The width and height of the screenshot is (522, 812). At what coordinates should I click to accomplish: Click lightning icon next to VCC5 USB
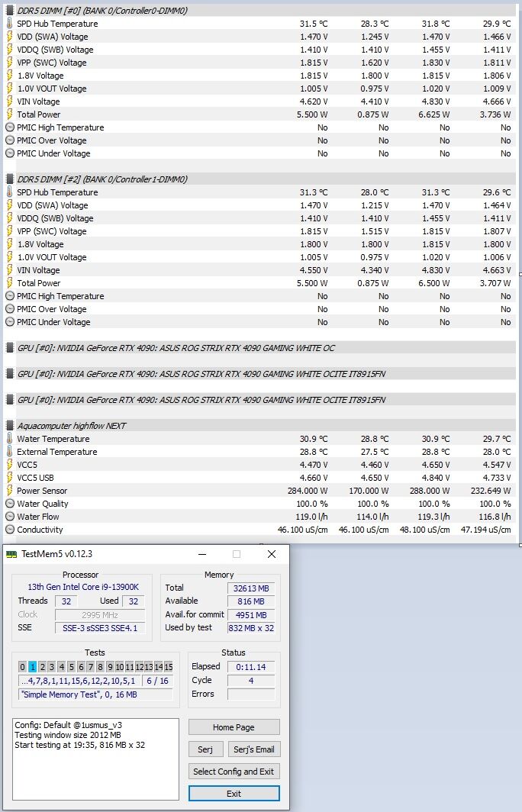point(9,478)
